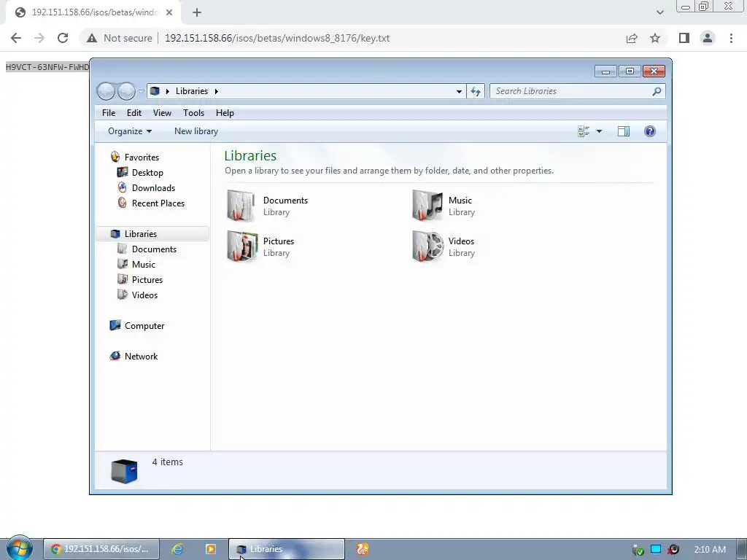Open the Videos library icon in main pane
Image resolution: width=747 pixels, height=560 pixels.
[x=427, y=246]
